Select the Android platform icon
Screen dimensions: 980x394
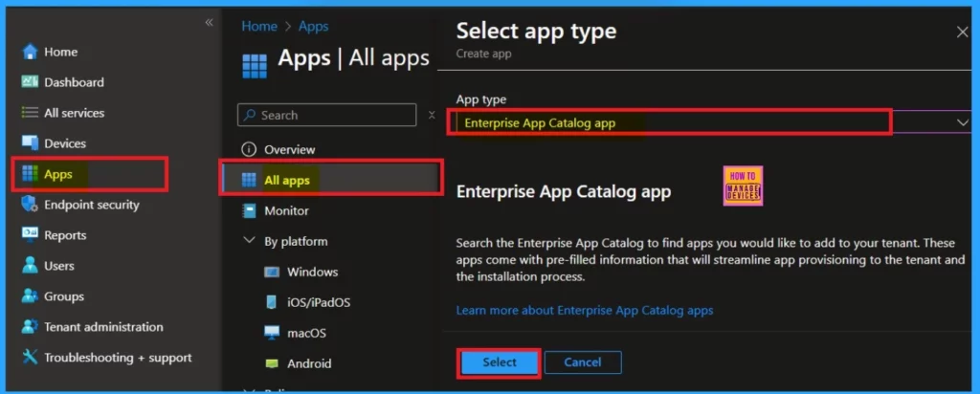[x=271, y=363]
